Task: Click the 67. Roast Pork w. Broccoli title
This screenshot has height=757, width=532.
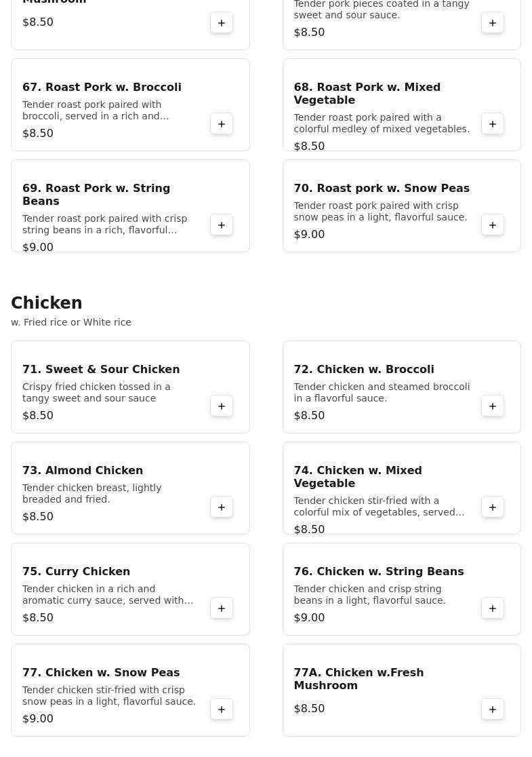Action: [102, 87]
